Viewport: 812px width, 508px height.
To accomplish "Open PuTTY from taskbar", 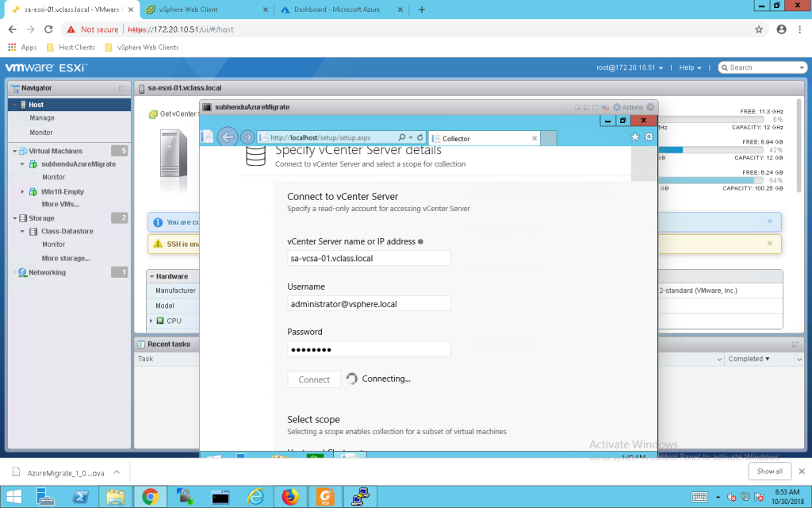I will coord(360,497).
